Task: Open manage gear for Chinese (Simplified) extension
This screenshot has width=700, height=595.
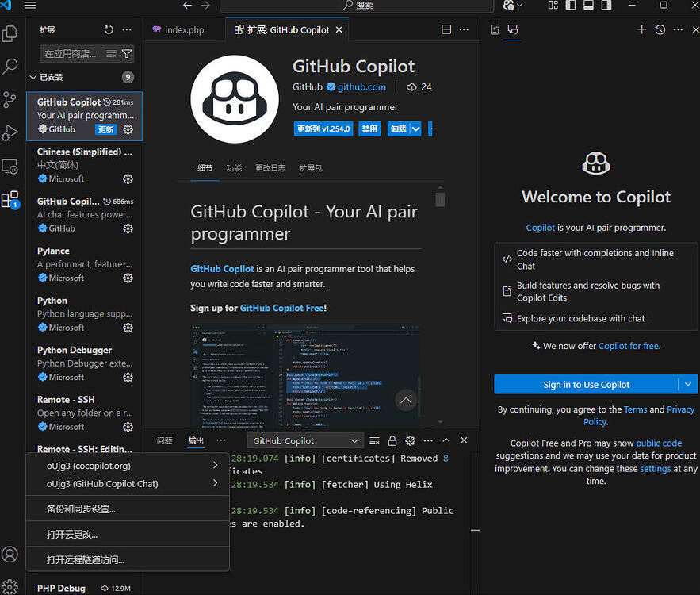Action: point(128,179)
